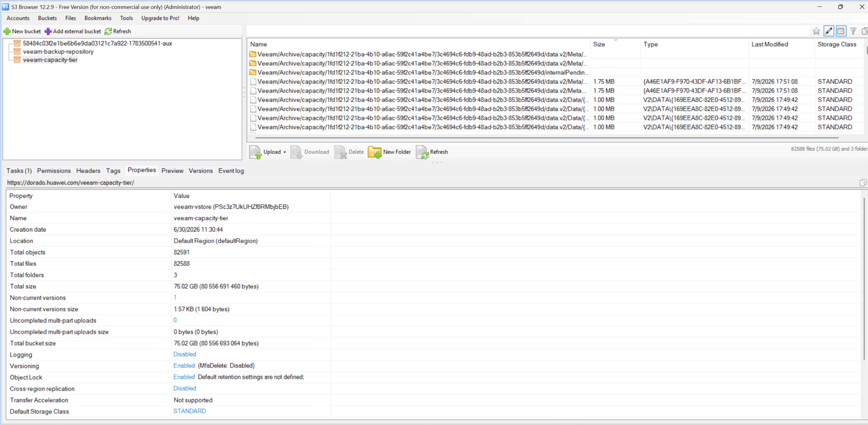Select the veeam-capacity-tier bucket

pos(50,60)
